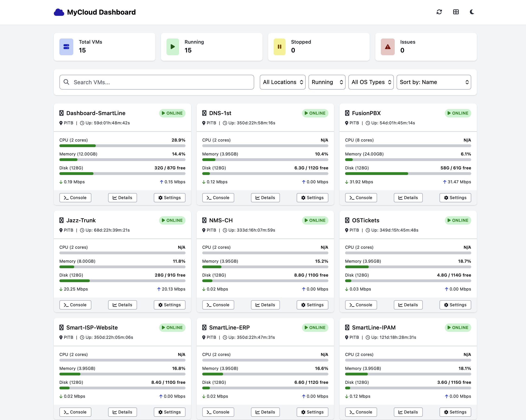The width and height of the screenshot is (526, 420).
Task: Click the SmartLine-ERP VM name
Action: click(x=229, y=327)
